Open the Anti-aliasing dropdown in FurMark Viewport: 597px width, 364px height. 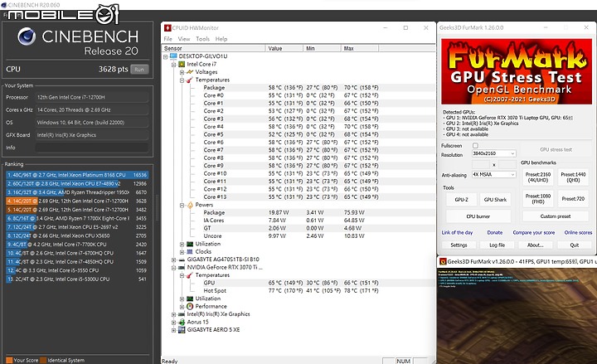coord(494,174)
